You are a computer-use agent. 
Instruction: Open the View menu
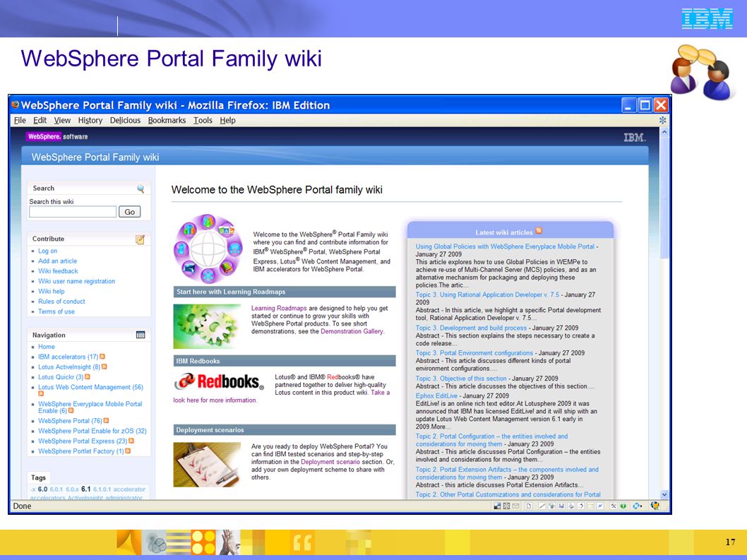point(62,120)
